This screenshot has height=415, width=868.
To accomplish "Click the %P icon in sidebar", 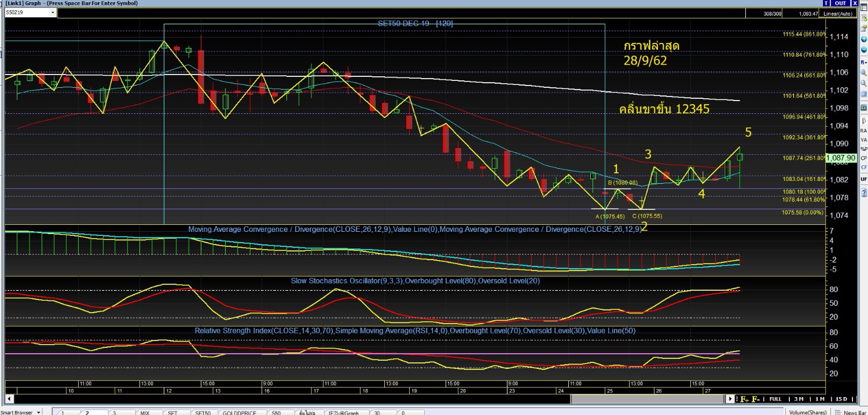I will 864,149.
